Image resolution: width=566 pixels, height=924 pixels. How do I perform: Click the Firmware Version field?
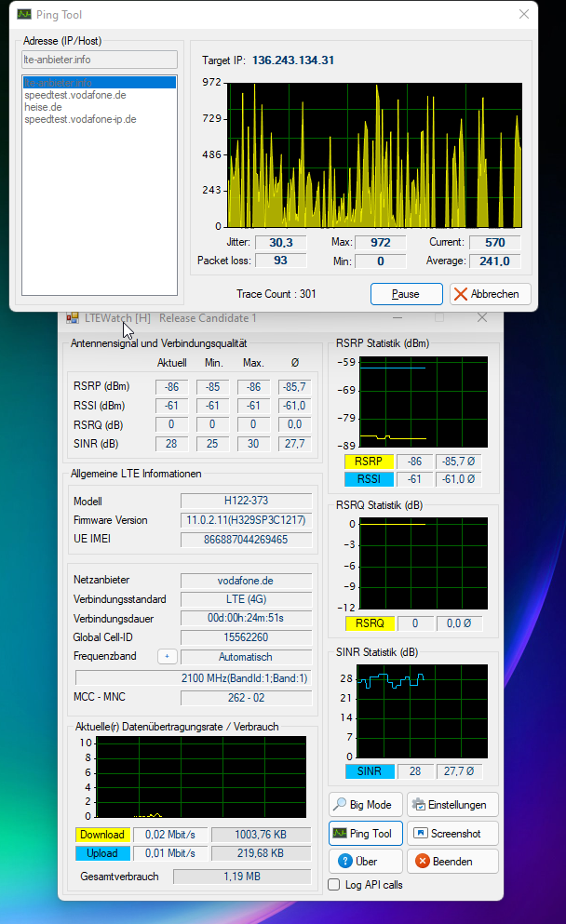[246, 520]
